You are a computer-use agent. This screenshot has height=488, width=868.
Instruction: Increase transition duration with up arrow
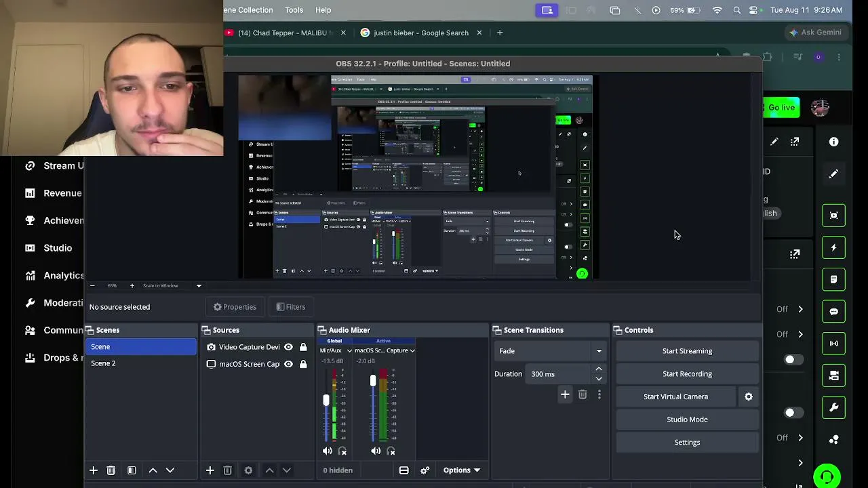599,369
